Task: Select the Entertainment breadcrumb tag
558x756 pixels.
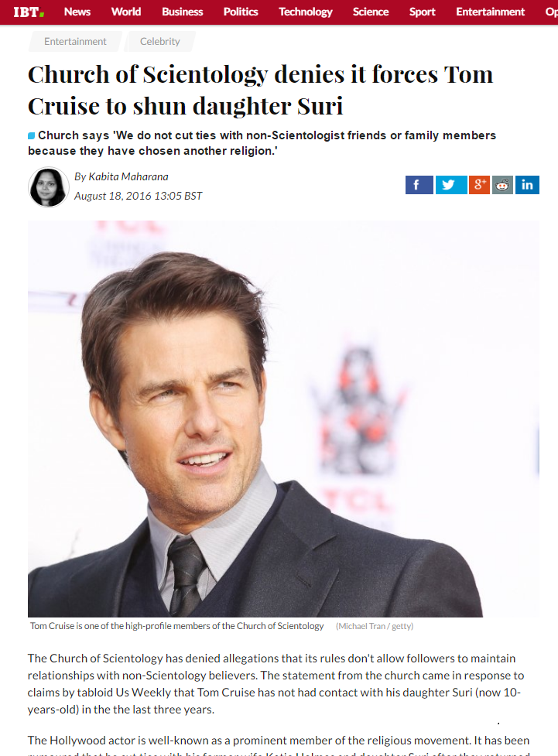Action: point(75,42)
